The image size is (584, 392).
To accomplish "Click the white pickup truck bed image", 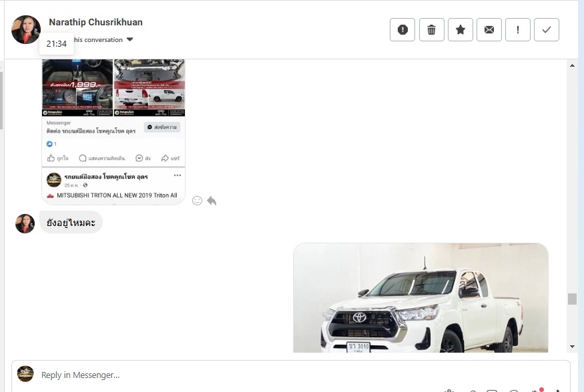I will tap(150, 87).
